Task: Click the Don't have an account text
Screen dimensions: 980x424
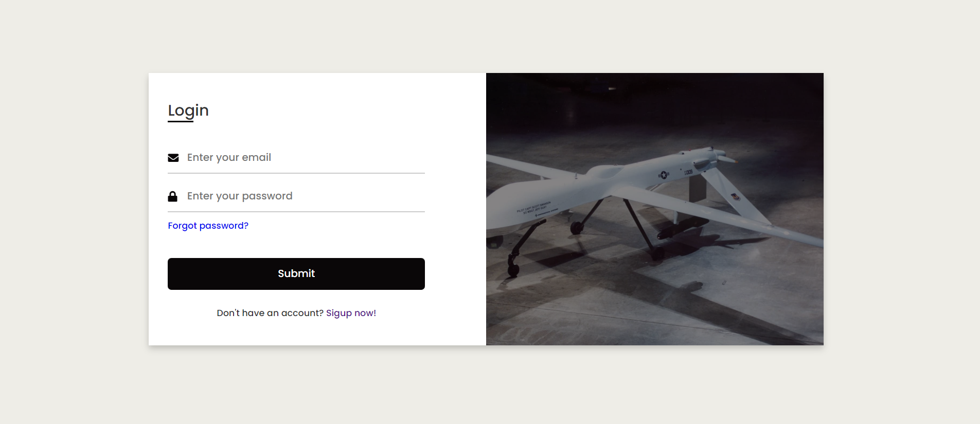Action: click(x=270, y=312)
